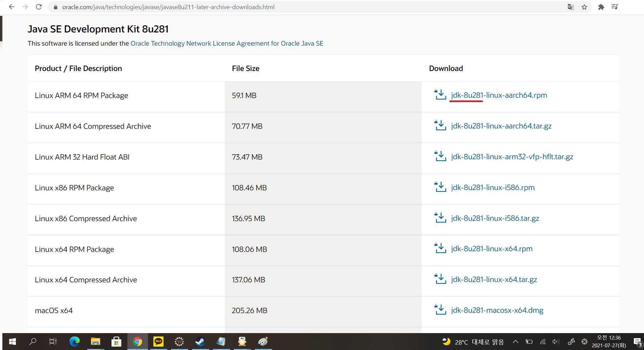Image resolution: width=644 pixels, height=350 pixels.
Task: Open the Paint palette app on taskbar
Action: (263, 342)
